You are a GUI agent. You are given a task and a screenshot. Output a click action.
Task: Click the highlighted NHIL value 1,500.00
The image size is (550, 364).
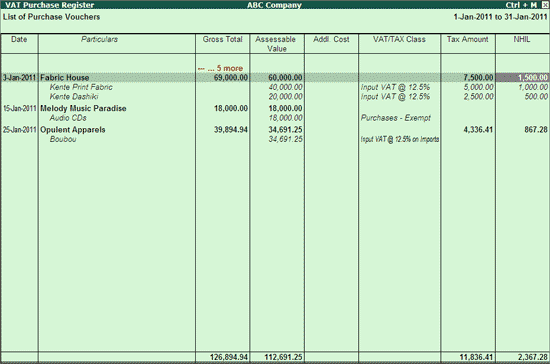pyautogui.click(x=522, y=77)
